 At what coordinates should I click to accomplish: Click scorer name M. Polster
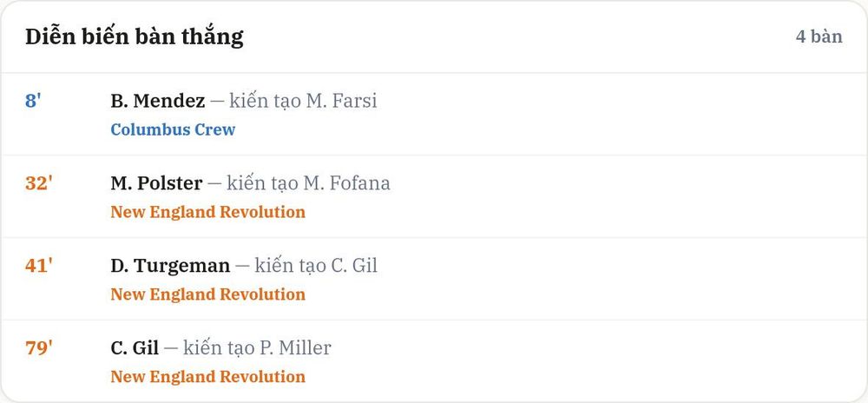(x=156, y=183)
